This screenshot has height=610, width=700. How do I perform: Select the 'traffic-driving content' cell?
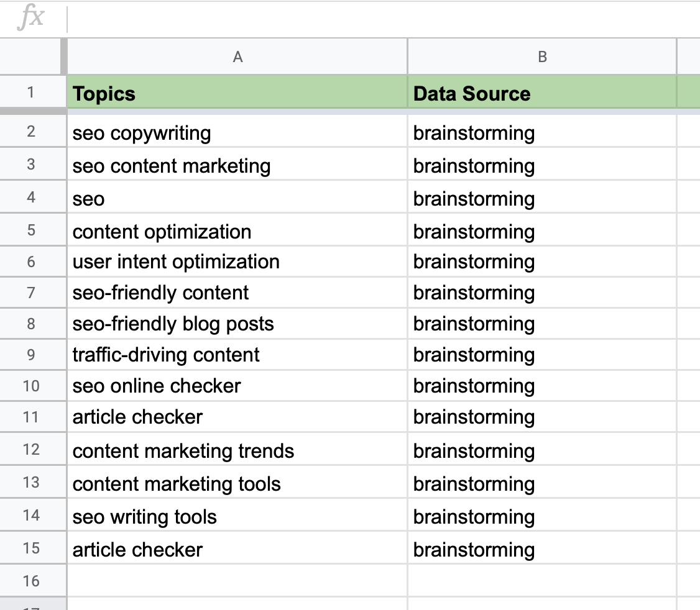[237, 355]
